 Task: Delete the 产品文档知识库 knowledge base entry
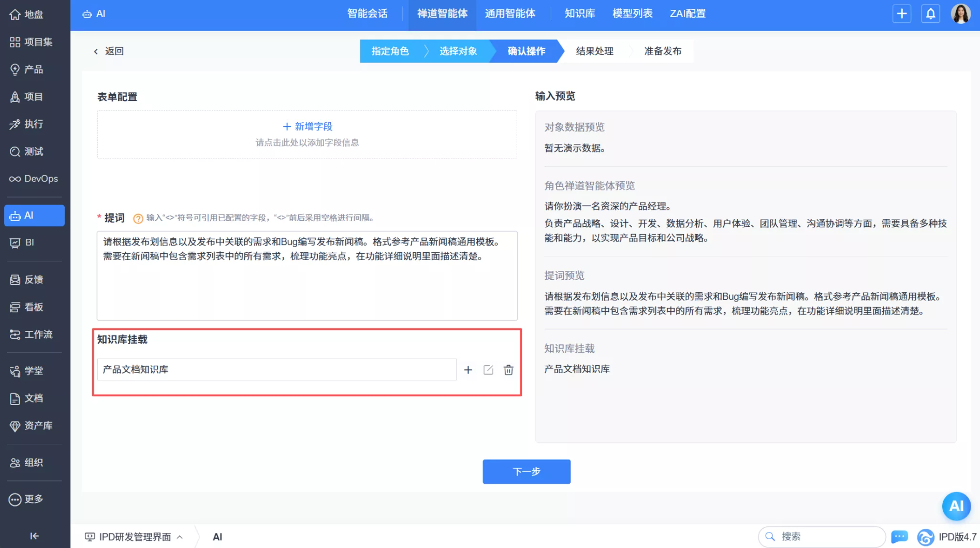508,370
